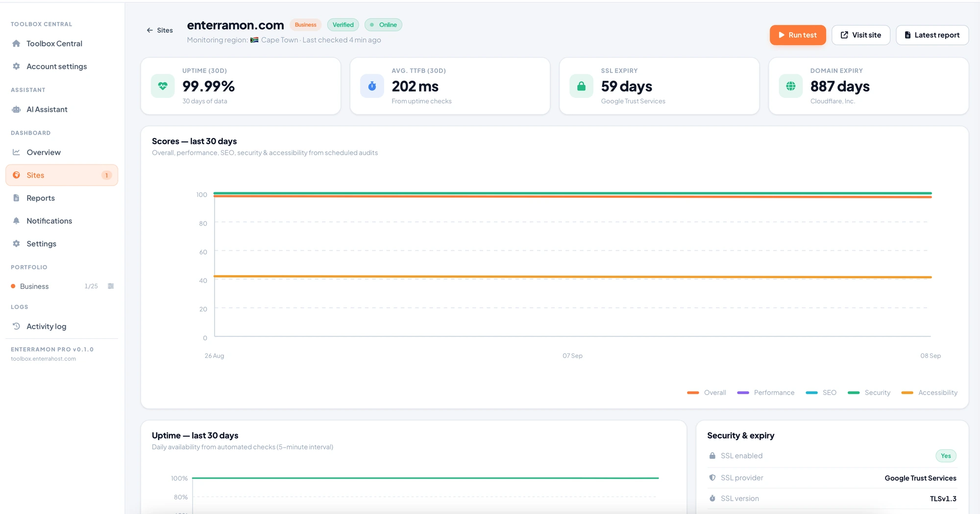Click the AI Assistant robot icon
The height and width of the screenshot is (514, 980).
[x=16, y=109]
